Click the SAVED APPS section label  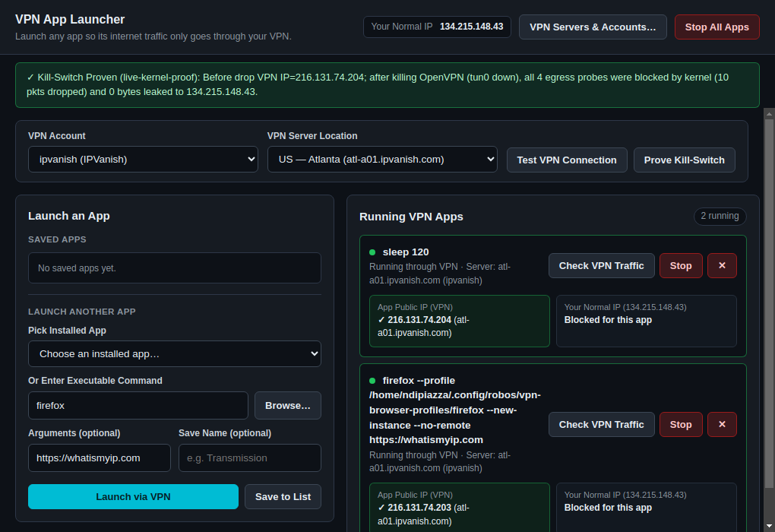[x=57, y=239]
